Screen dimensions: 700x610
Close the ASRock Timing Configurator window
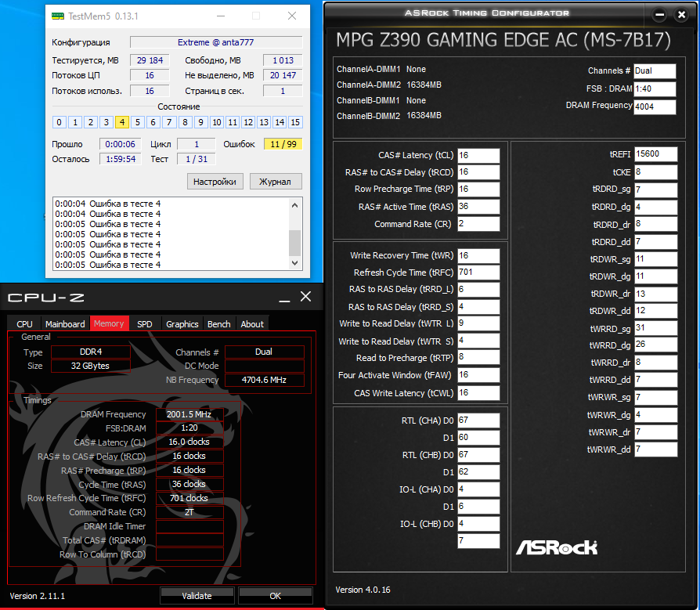click(682, 15)
